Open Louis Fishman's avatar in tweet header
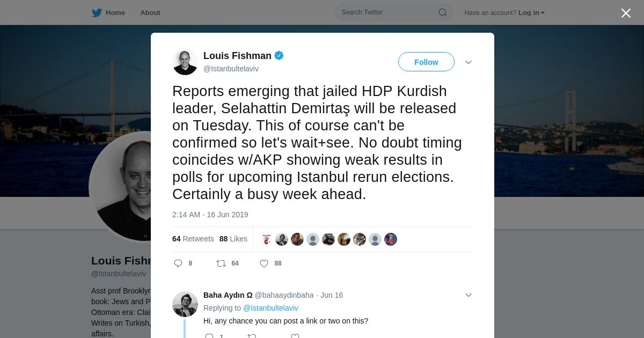The width and height of the screenshot is (644, 338). click(185, 62)
